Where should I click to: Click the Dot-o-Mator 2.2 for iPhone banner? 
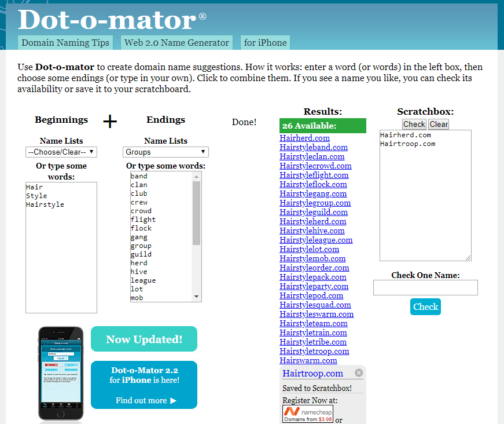click(x=144, y=385)
